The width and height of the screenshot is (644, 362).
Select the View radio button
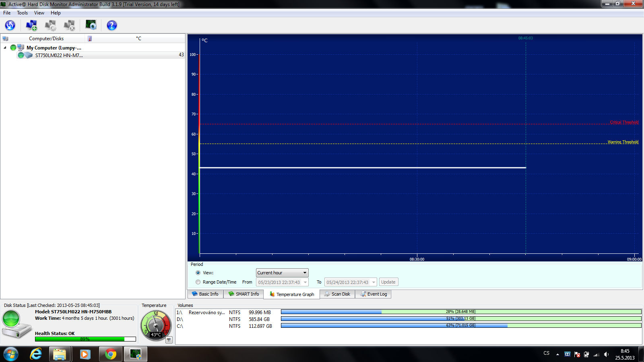(198, 273)
